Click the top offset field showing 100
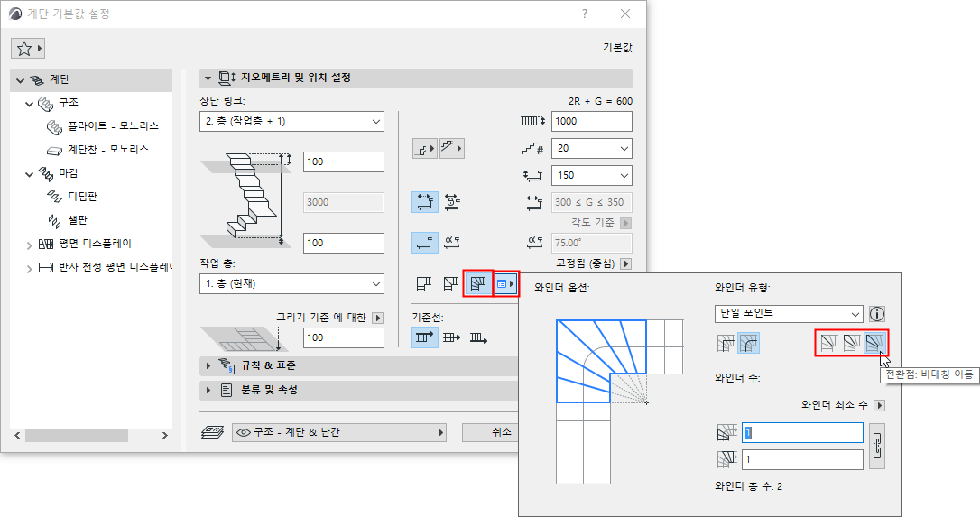980x517 pixels. [344, 162]
